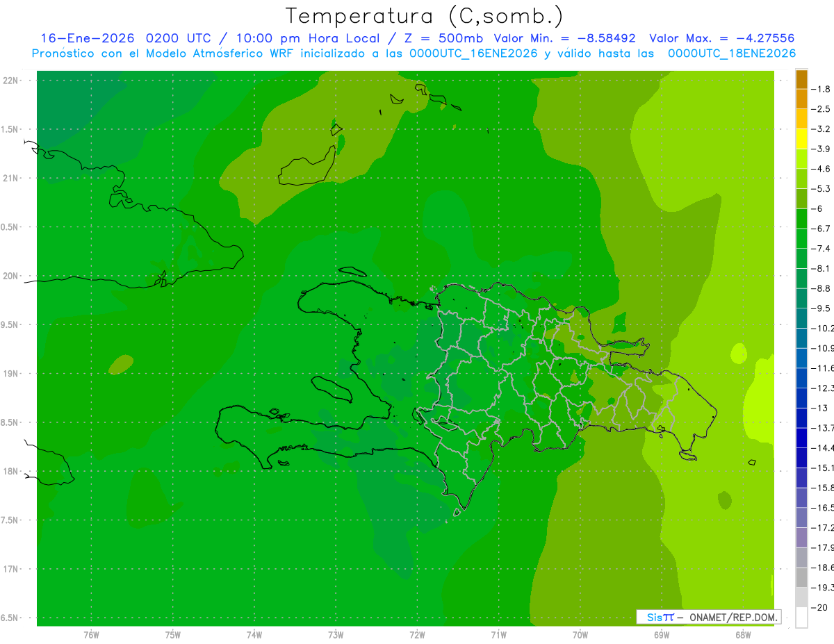Click the '-13' colorbar label
834x644 pixels.
(820, 408)
